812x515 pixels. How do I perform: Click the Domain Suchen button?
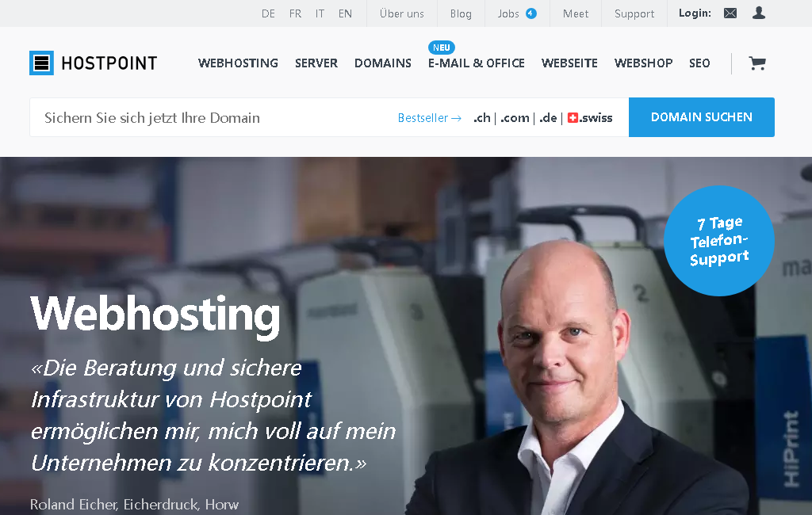point(702,117)
